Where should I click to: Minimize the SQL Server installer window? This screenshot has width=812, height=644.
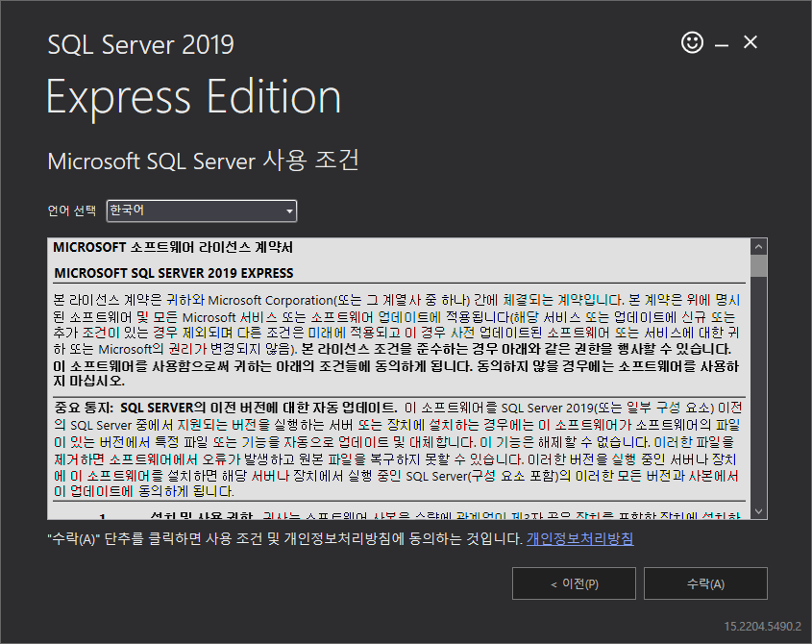[722, 45]
